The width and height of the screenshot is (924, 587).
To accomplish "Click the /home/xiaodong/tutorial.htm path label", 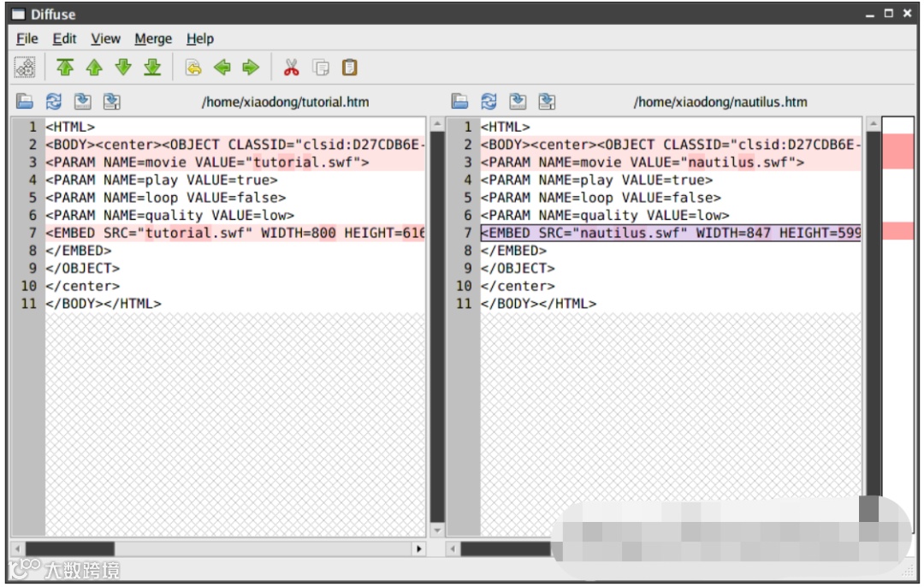I will [x=285, y=102].
